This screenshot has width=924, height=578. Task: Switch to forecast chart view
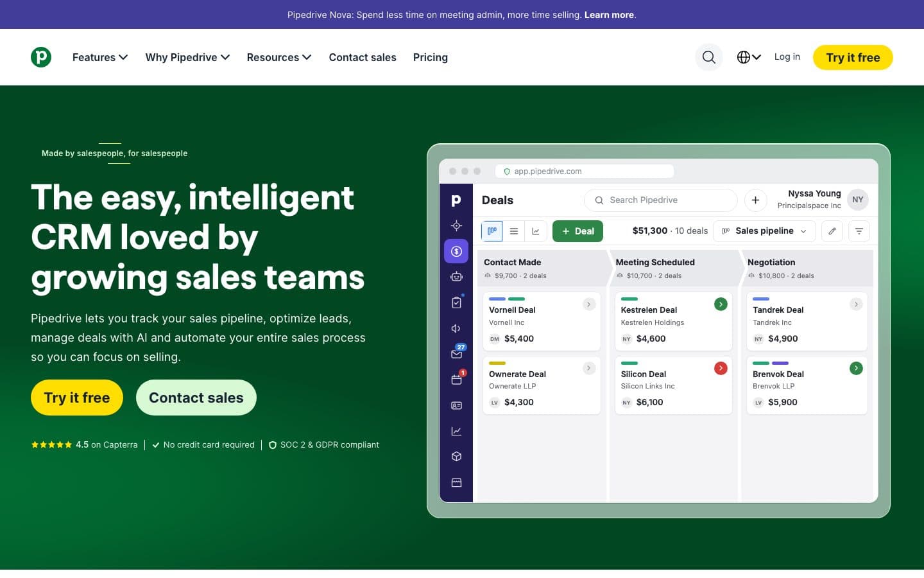(x=536, y=231)
